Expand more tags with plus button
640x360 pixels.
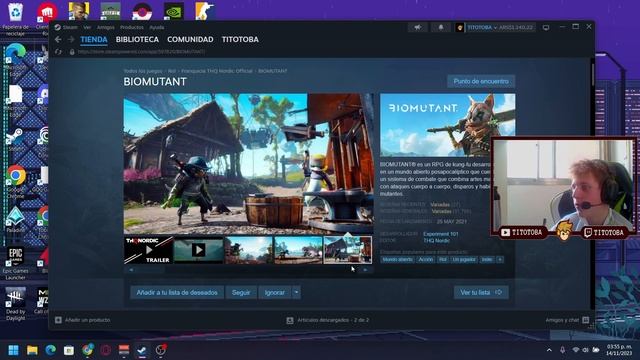[x=500, y=260]
